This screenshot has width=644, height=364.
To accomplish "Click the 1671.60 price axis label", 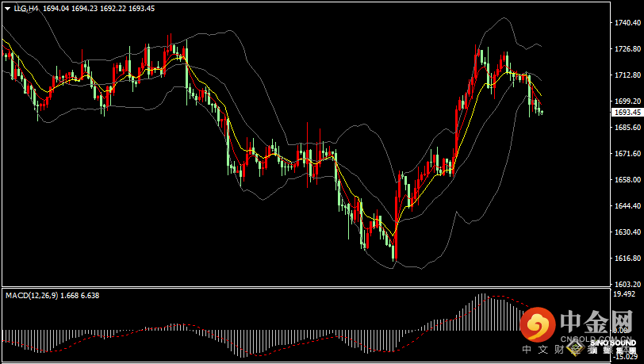I will coord(627,154).
